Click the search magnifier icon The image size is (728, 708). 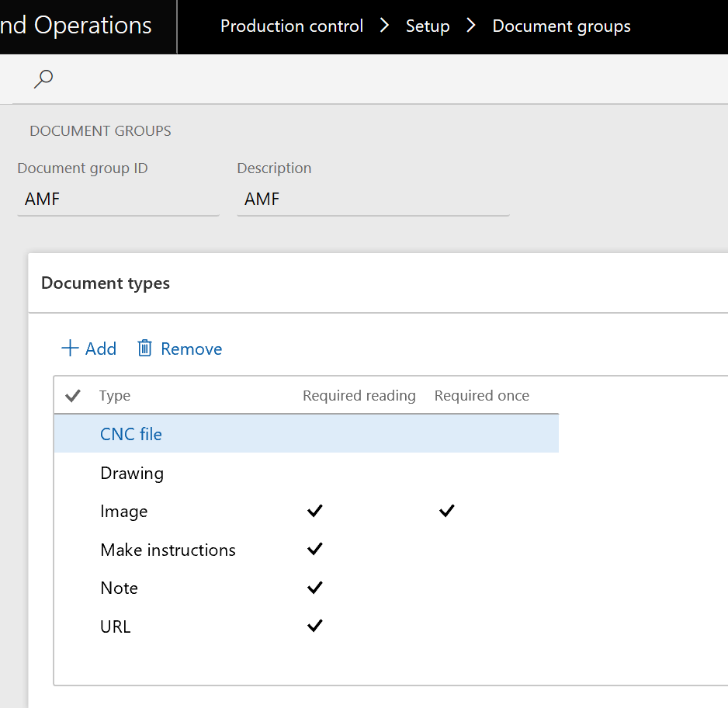click(43, 78)
